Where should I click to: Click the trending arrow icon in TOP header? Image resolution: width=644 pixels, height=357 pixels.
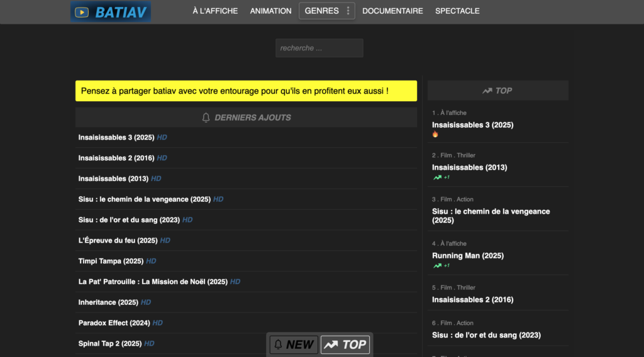coord(487,91)
